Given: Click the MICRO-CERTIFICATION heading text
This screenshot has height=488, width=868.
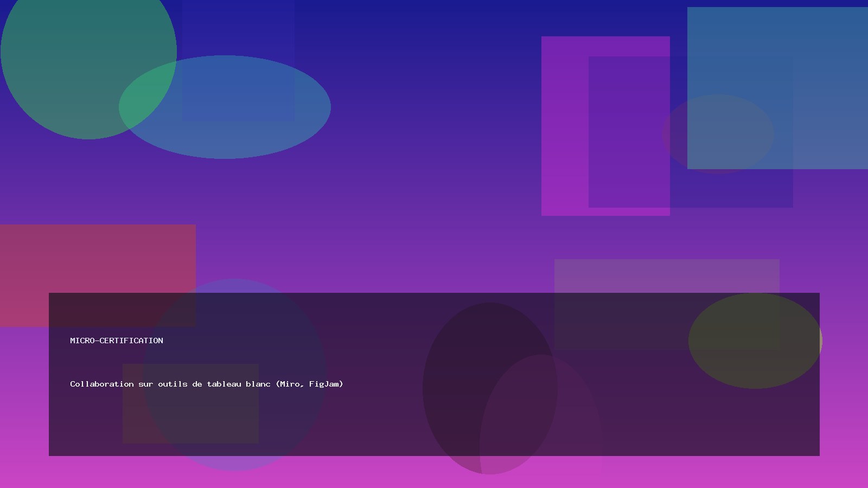Looking at the screenshot, I should (x=116, y=341).
